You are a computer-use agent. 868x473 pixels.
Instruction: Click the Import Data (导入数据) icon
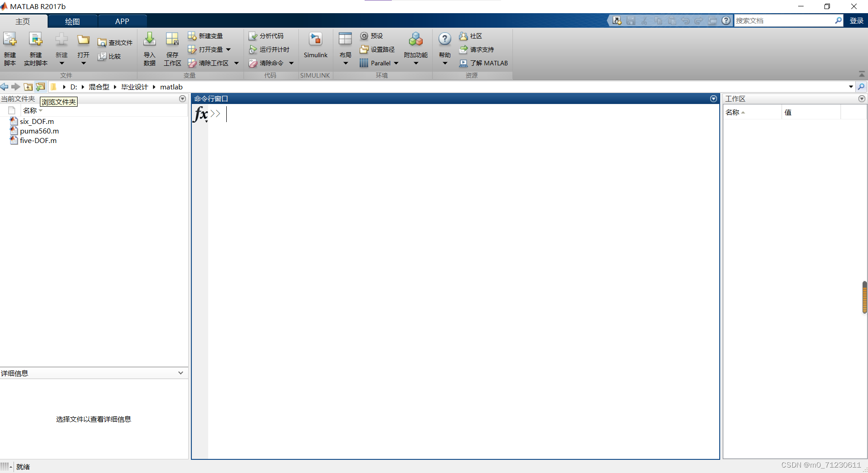[150, 39]
